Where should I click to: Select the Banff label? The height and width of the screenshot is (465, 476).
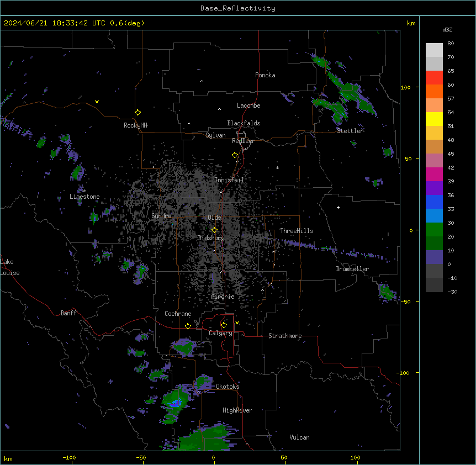(x=68, y=313)
